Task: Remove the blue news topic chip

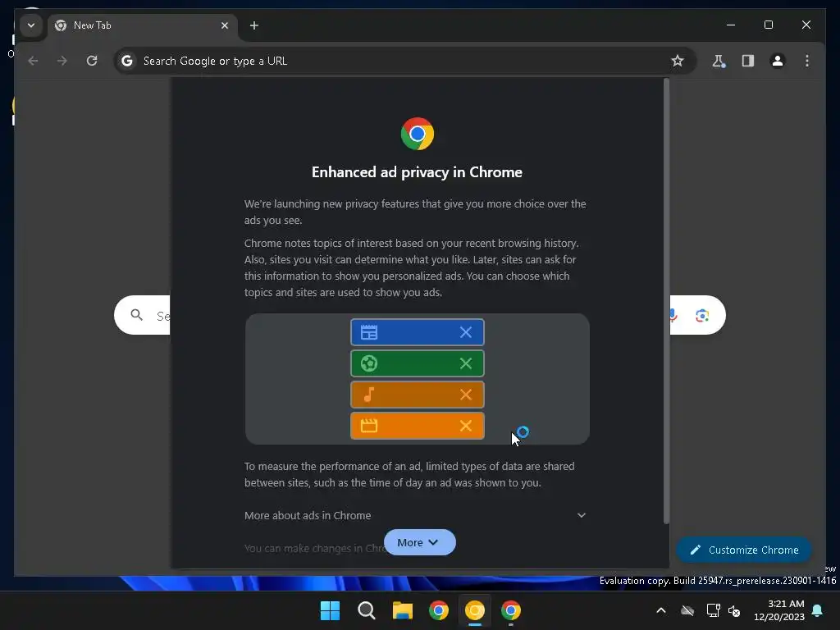Action: (x=466, y=332)
